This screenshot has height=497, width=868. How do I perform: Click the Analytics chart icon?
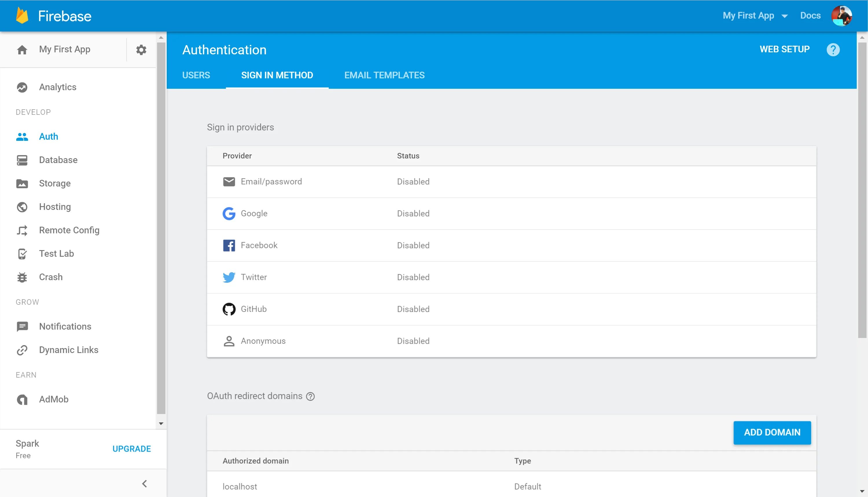(22, 87)
